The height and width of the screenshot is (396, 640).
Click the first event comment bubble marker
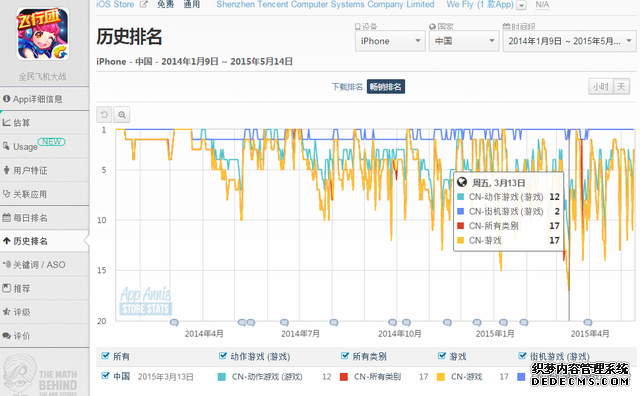click(174, 323)
